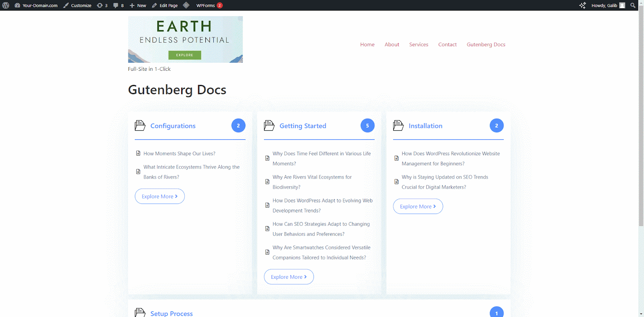Click Explore More under Configurations
This screenshot has height=317, width=644.
[159, 196]
